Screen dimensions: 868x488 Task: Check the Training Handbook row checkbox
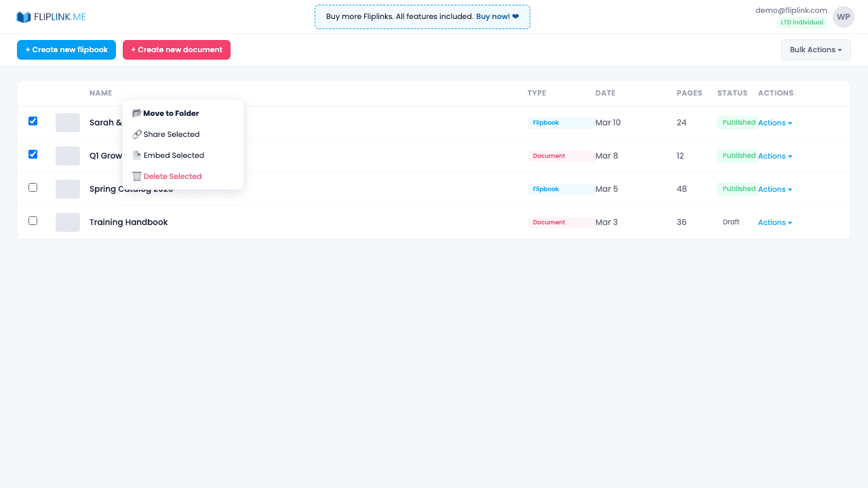33,220
